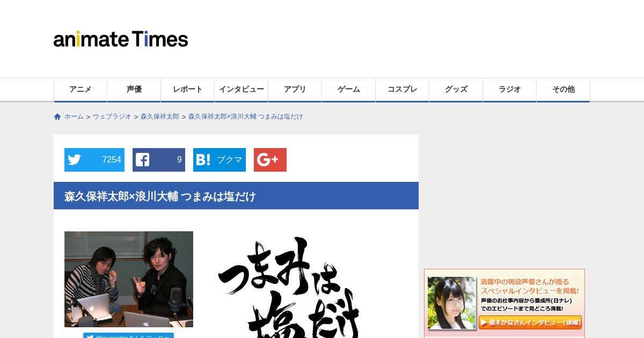This screenshot has width=644, height=338.
Task: Open 森久保祥太郎×浪川大輔 つまみは塩だけ breadcrumb link
Action: point(246,116)
